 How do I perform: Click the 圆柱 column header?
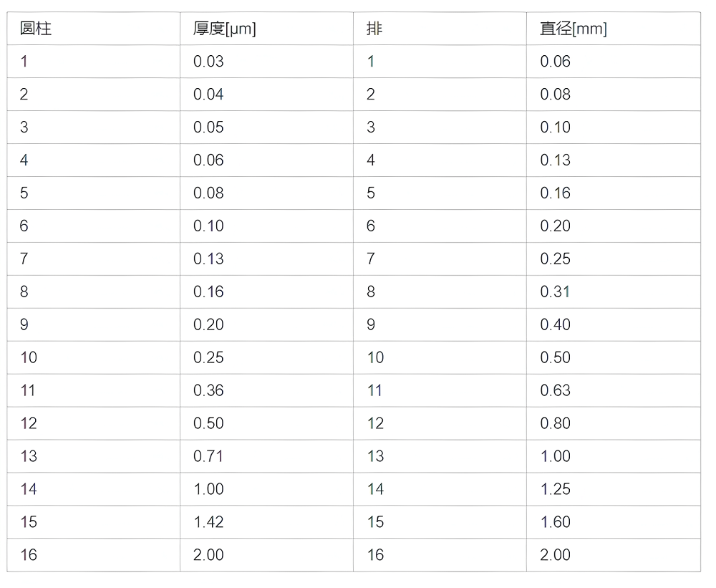click(36, 29)
